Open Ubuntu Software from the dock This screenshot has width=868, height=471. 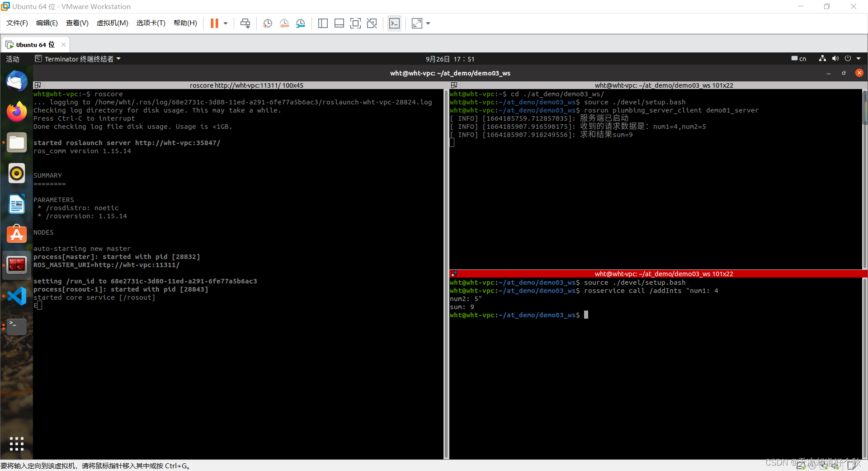(x=17, y=234)
